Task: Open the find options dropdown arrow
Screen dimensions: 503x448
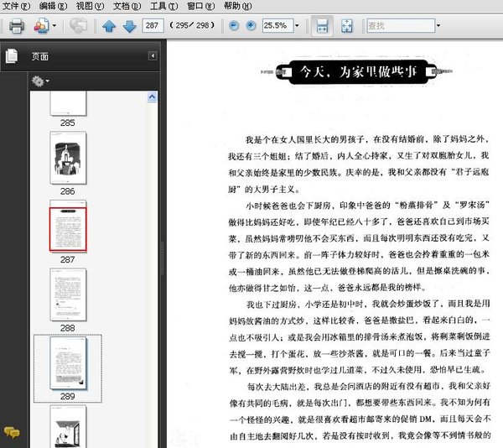Action: [x=438, y=26]
